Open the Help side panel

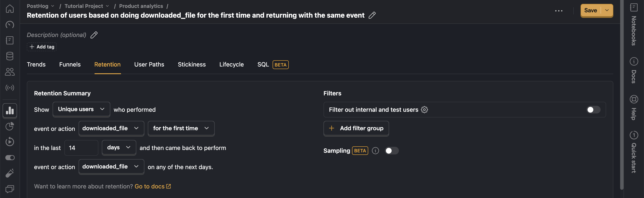click(634, 107)
